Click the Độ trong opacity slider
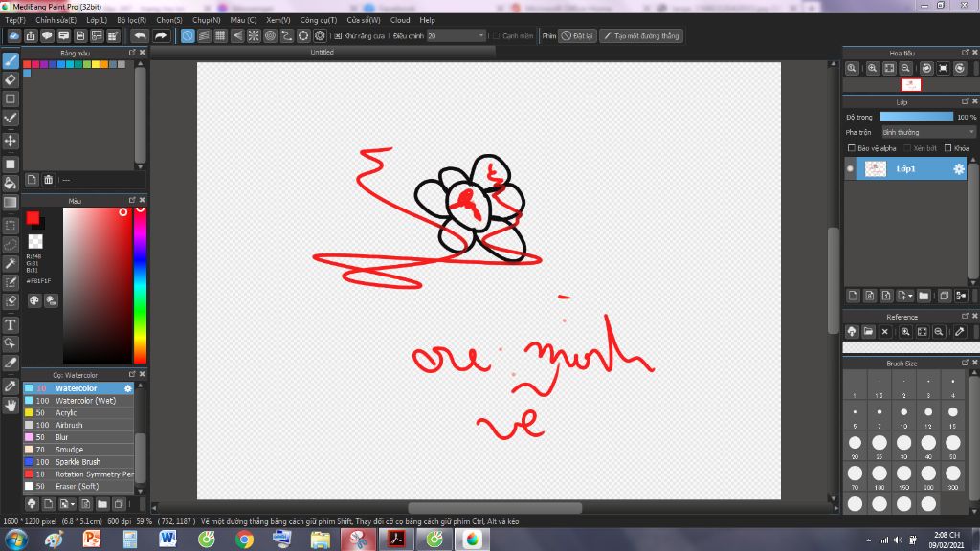Image resolution: width=980 pixels, height=551 pixels. (916, 117)
